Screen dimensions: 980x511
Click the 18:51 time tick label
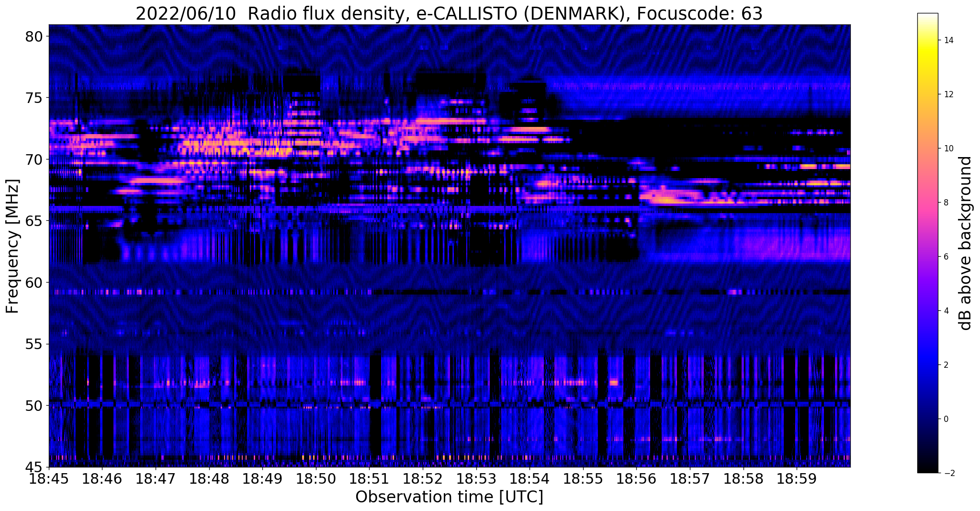click(x=369, y=478)
